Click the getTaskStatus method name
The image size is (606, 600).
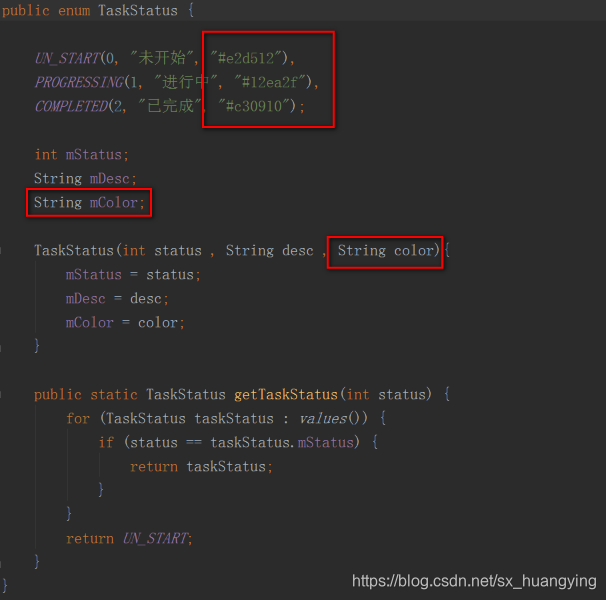(x=286, y=395)
